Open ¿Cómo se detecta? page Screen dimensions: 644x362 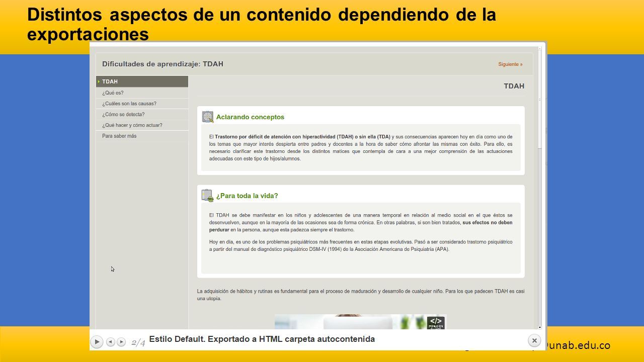coord(142,114)
